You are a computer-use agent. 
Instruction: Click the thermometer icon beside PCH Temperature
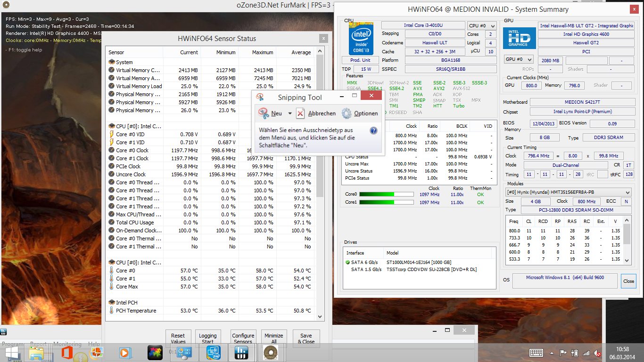(112, 311)
